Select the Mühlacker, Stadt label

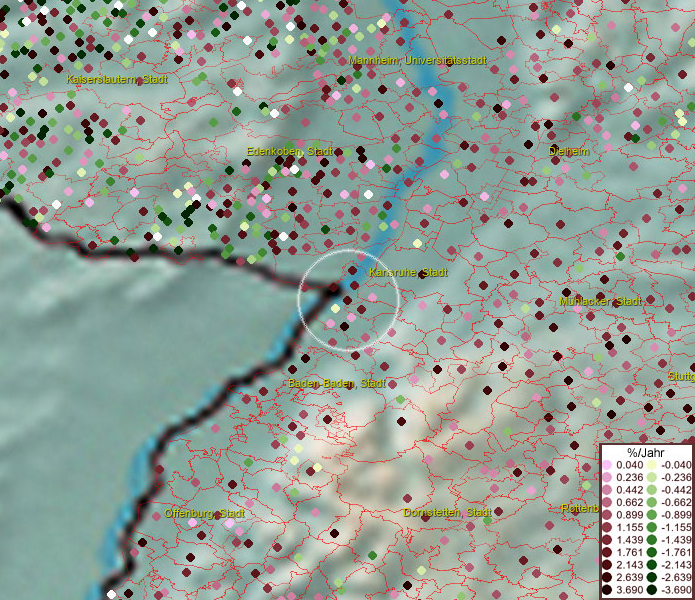click(600, 301)
